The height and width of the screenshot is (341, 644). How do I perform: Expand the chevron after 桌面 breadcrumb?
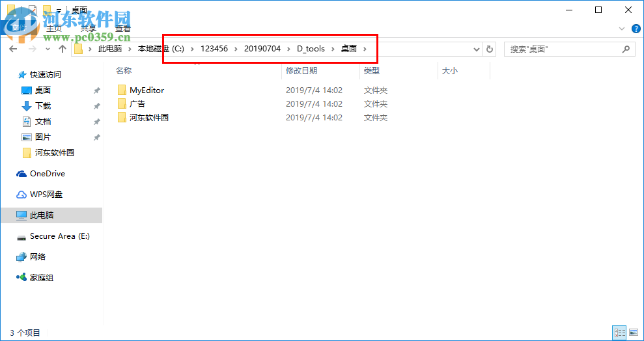tap(365, 49)
